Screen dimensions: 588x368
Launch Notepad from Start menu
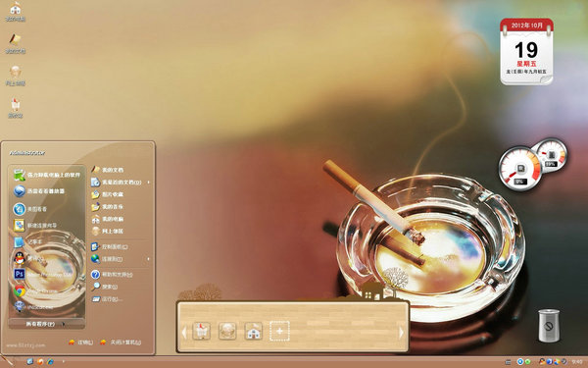tap(26, 242)
